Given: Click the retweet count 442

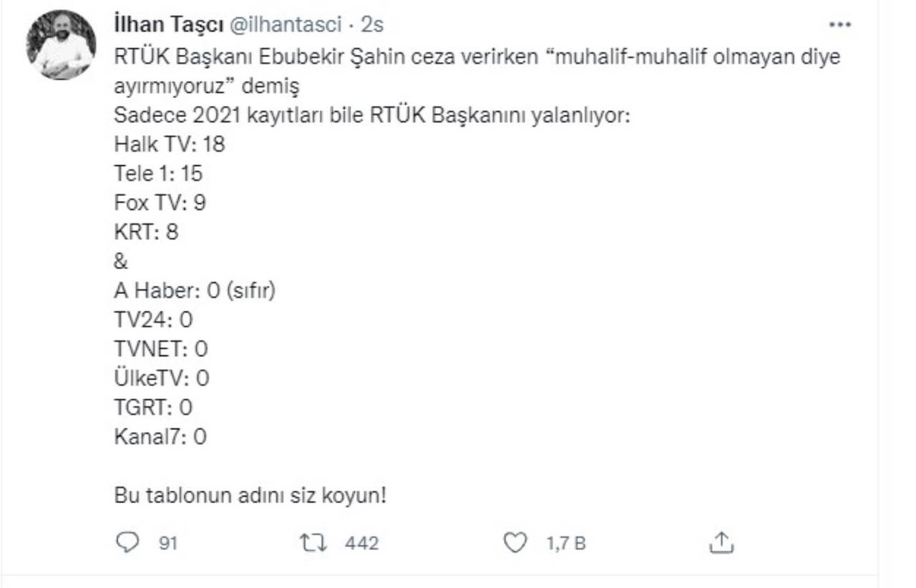Looking at the screenshot, I should click(361, 544).
